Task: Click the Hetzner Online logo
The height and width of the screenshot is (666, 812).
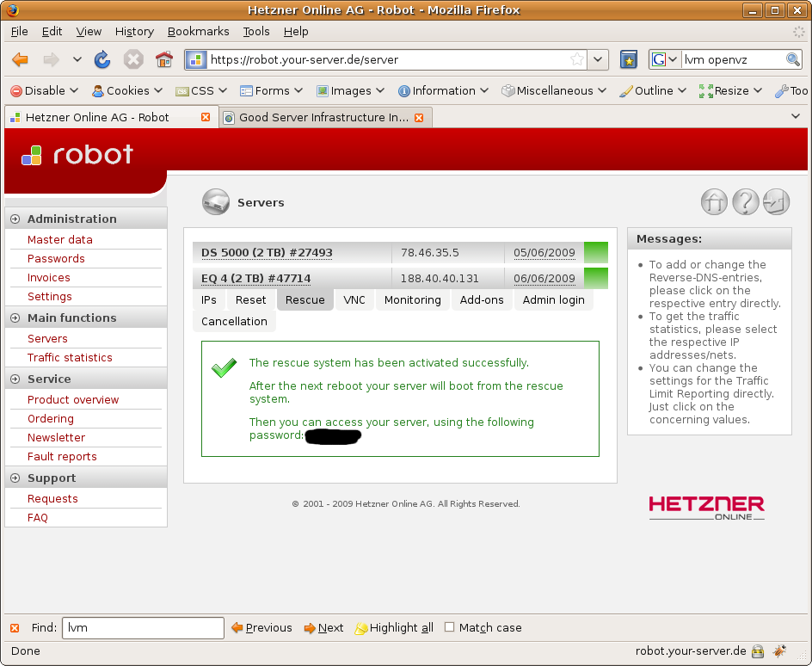Action: click(706, 508)
